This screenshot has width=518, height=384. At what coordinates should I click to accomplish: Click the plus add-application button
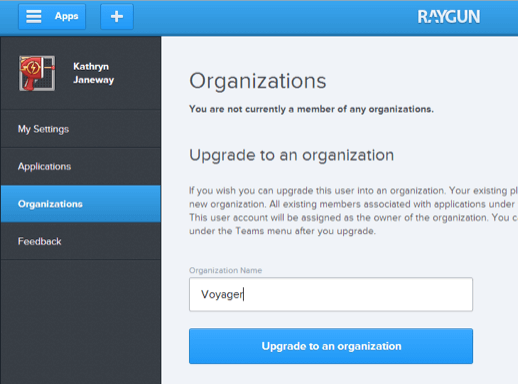(x=117, y=16)
